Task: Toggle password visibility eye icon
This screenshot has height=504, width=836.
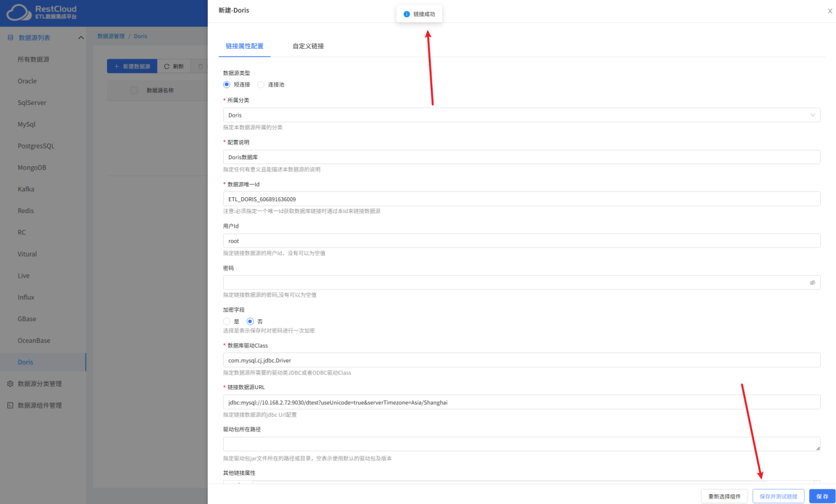Action: point(812,282)
